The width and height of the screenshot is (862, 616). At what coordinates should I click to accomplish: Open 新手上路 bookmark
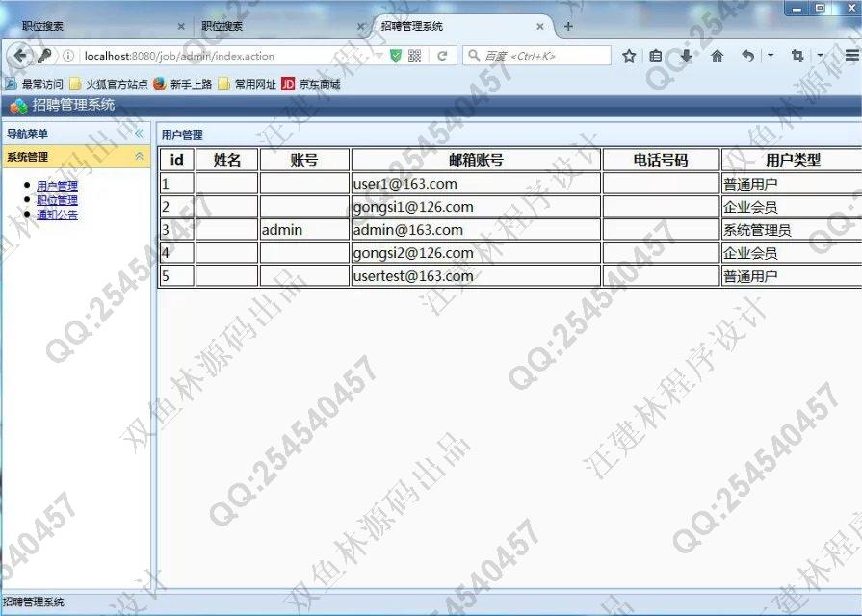coord(183,84)
